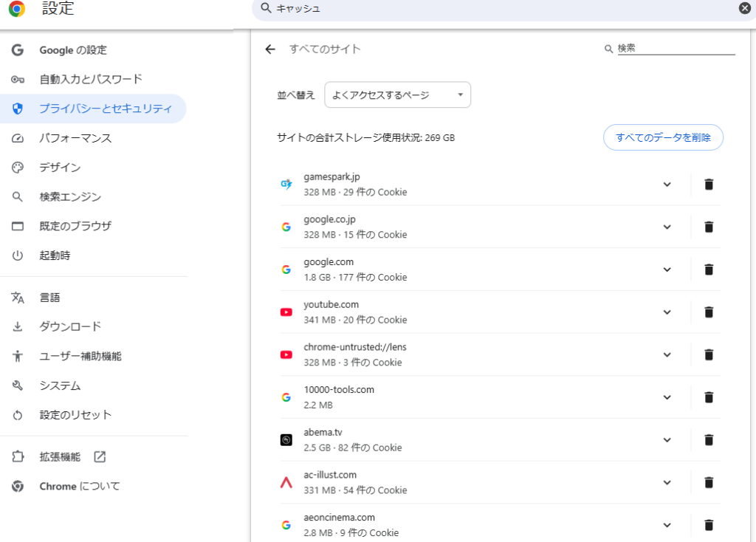Screen dimensions: 756x542
Task: Open 既定のブラウザ settings
Action: click(x=93, y=226)
